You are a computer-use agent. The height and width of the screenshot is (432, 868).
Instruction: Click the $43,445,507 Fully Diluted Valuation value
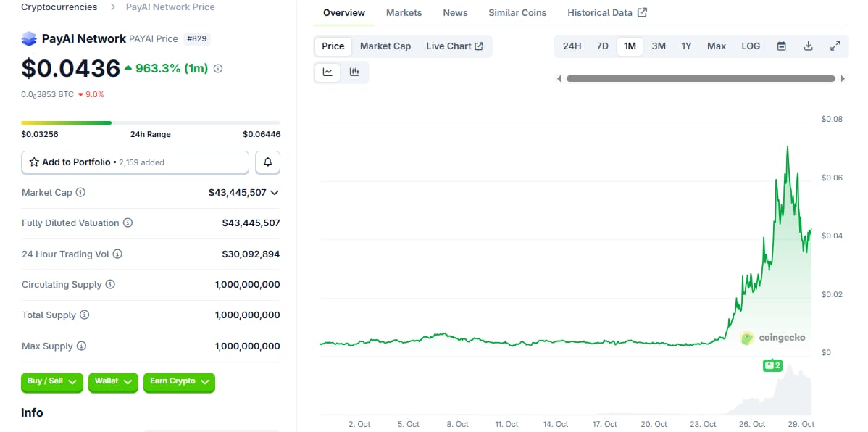pos(251,223)
